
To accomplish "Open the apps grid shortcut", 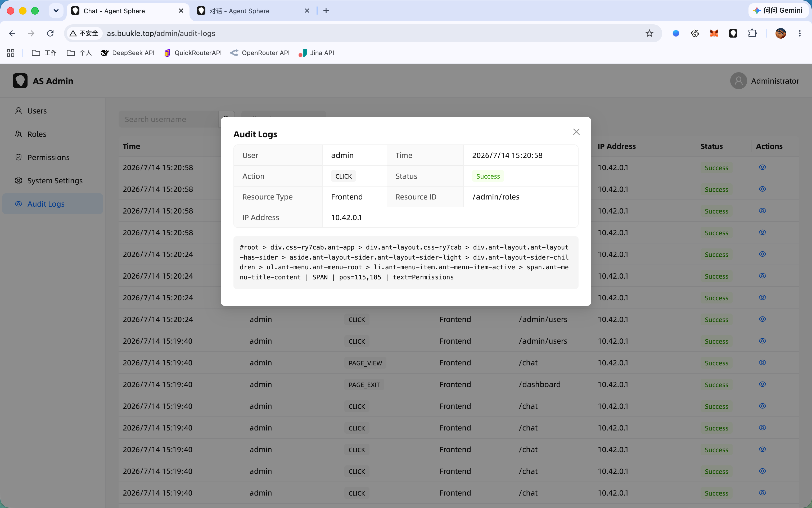I will (10, 53).
